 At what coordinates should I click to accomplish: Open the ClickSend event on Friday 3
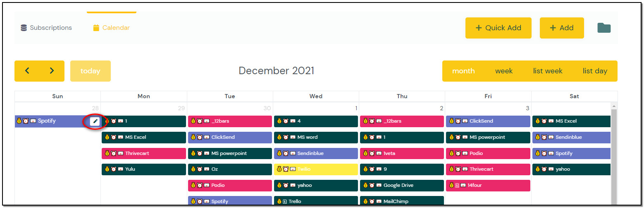488,121
